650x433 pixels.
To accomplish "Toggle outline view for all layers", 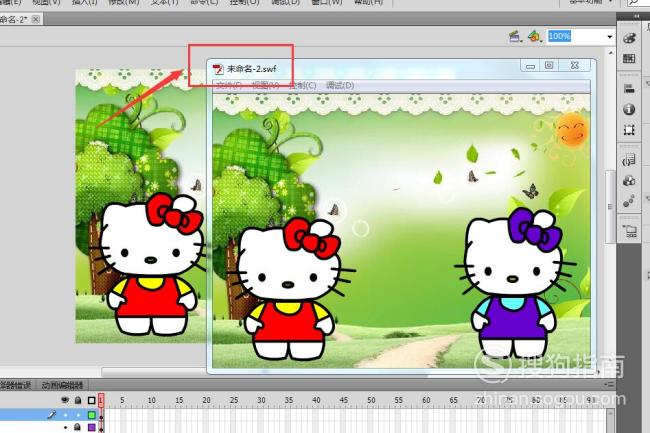I will pos(91,400).
